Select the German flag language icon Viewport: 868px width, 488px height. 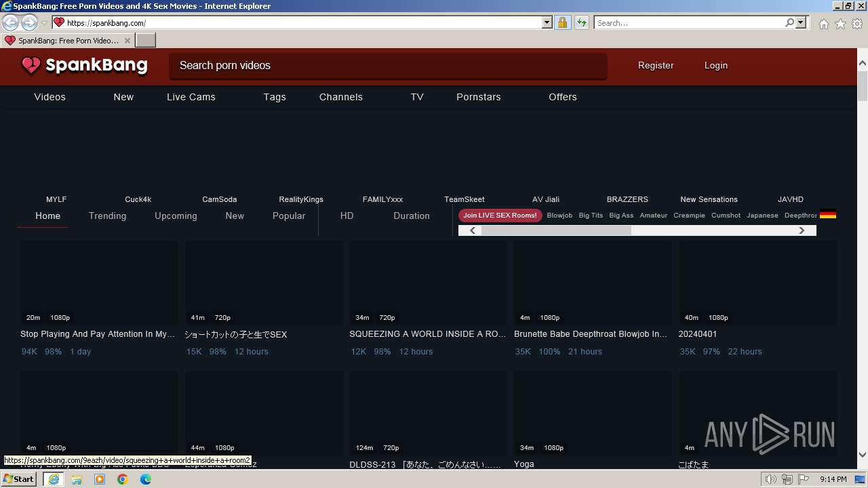point(827,215)
